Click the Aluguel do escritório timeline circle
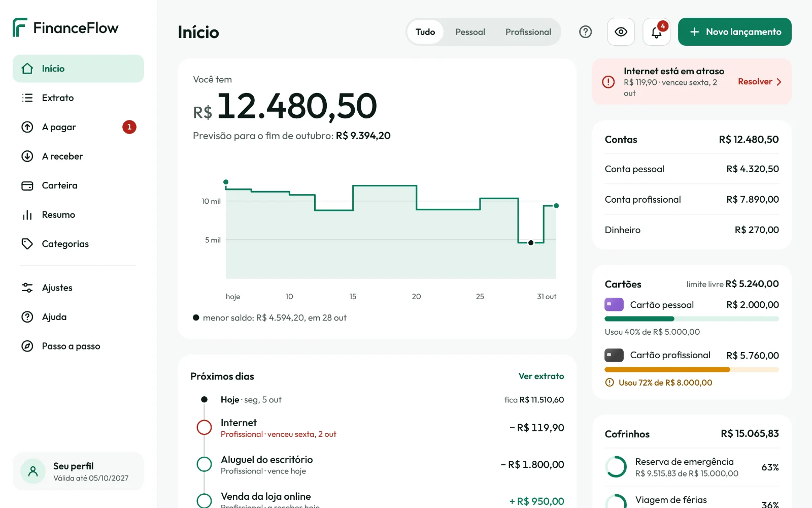 204,464
